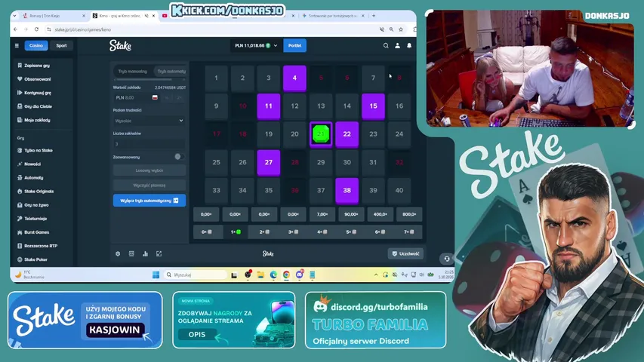Expand the PLN 11,018.66 balance dropdown
Screen dimensions: 644x362
tap(256, 45)
